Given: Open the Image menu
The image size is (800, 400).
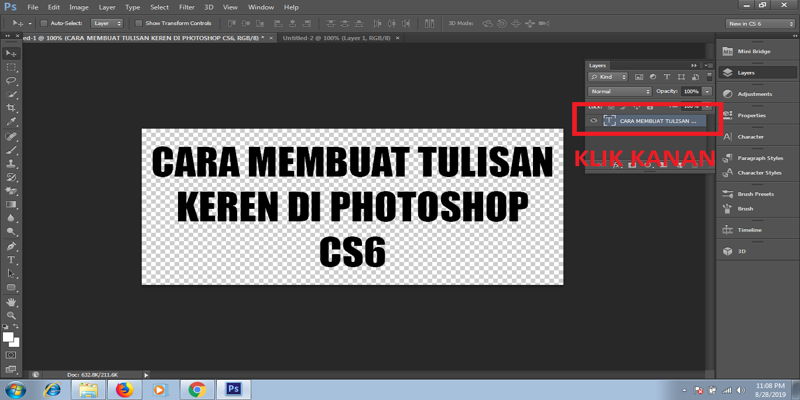Looking at the screenshot, I should point(79,8).
